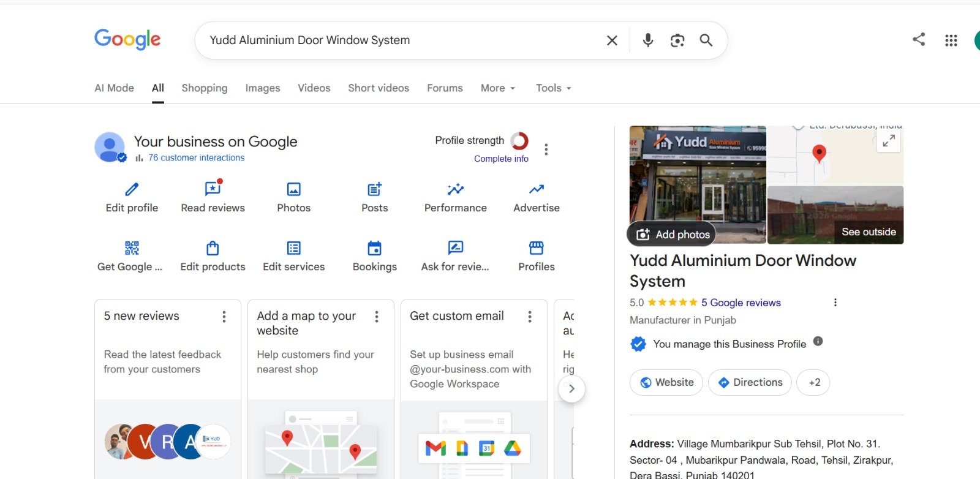Open Read reviews icon
980x479 pixels.
coord(213,187)
